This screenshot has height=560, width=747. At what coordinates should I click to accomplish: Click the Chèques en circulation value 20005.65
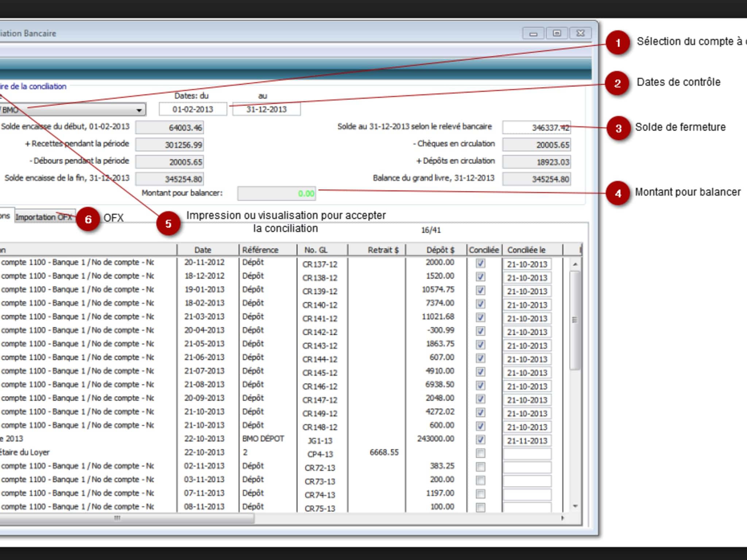pos(536,145)
